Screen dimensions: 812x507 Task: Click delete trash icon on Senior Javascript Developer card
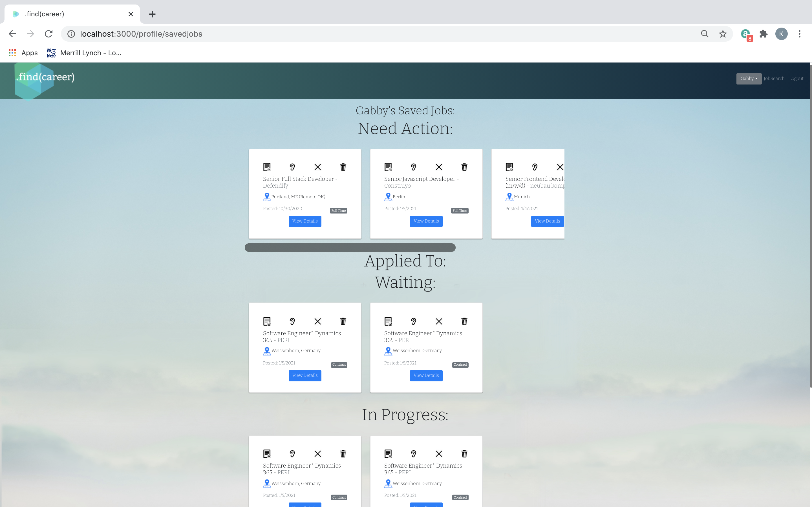point(464,167)
